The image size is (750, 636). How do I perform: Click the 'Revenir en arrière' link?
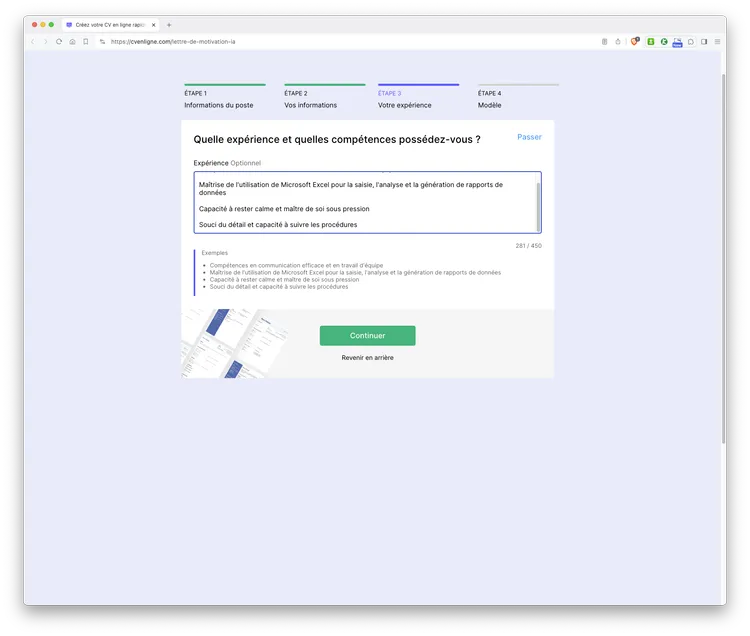click(x=367, y=358)
